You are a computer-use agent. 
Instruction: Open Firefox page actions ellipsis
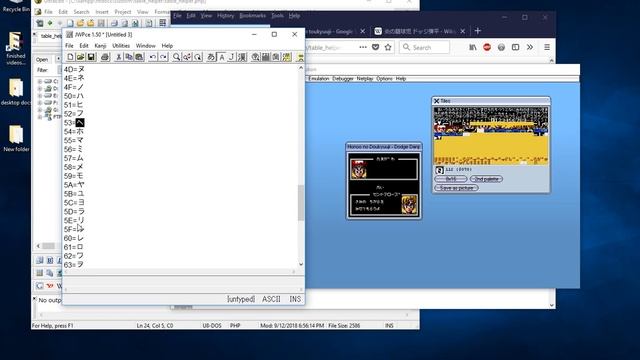point(363,47)
